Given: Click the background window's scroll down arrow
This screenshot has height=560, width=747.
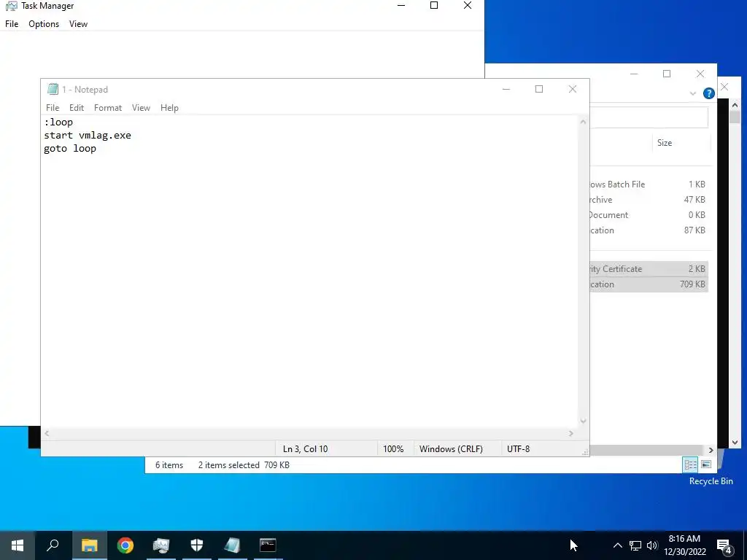Looking at the screenshot, I should click(x=735, y=443).
